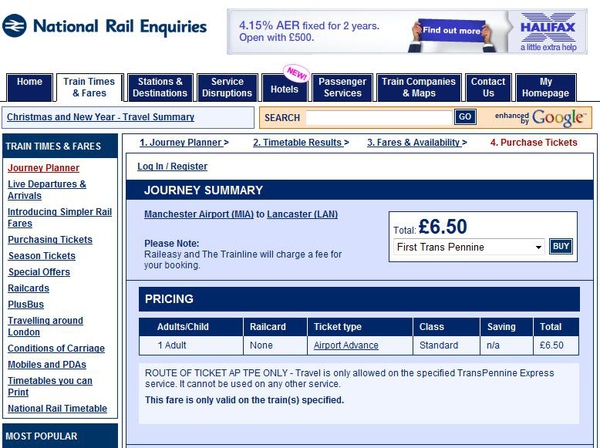Open Timetables you can Print link

coord(50,386)
